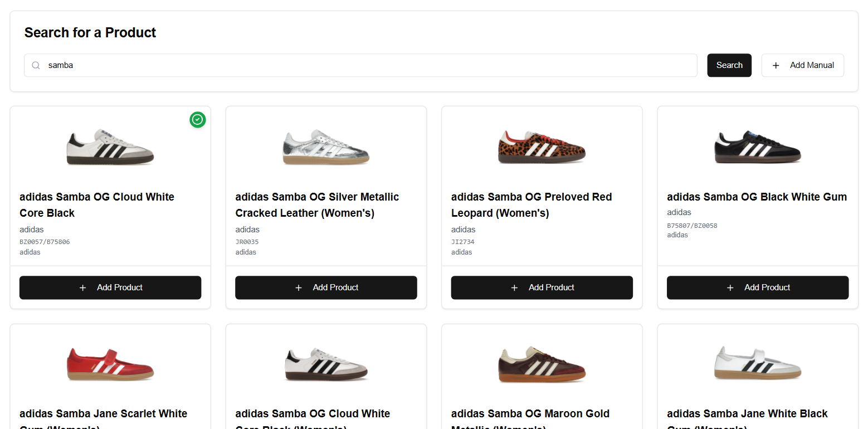Click the plus icon on Silver Metallic Add Product
Image resolution: width=868 pixels, height=429 pixels.
pyautogui.click(x=299, y=287)
